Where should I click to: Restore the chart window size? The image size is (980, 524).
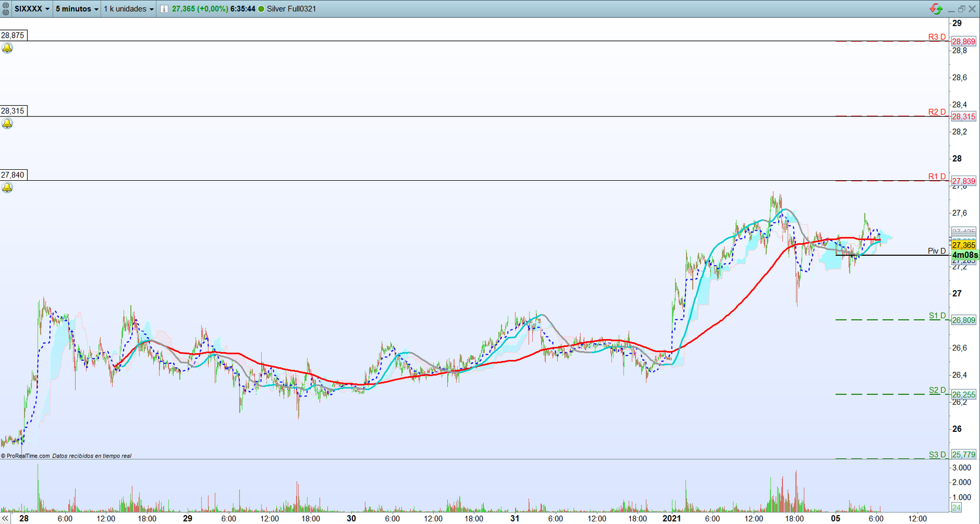click(962, 9)
